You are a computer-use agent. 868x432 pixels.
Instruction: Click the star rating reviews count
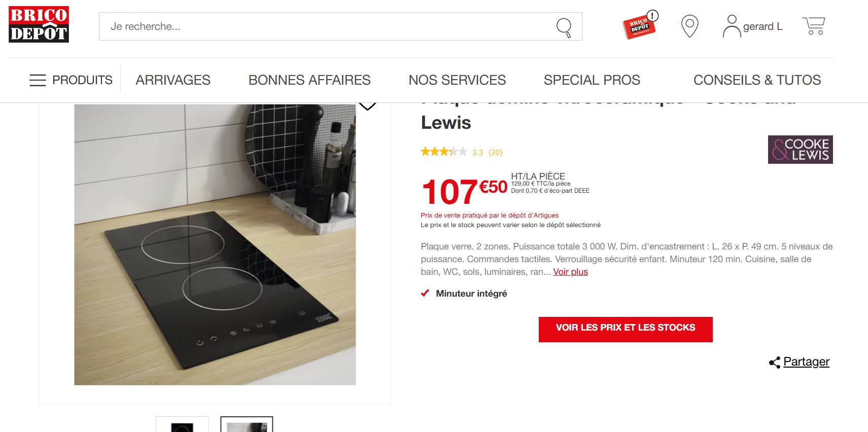pyautogui.click(x=495, y=153)
